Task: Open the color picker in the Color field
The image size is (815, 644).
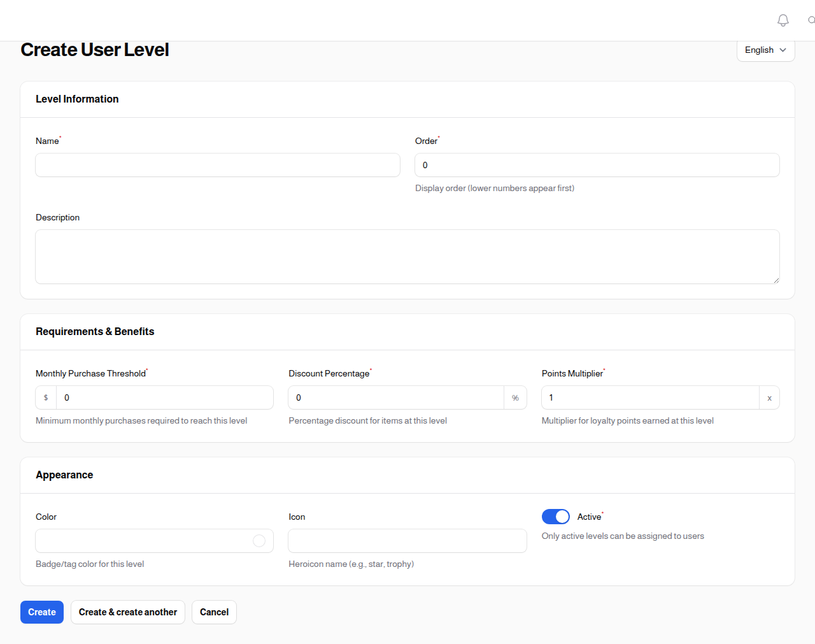Action: (259, 540)
